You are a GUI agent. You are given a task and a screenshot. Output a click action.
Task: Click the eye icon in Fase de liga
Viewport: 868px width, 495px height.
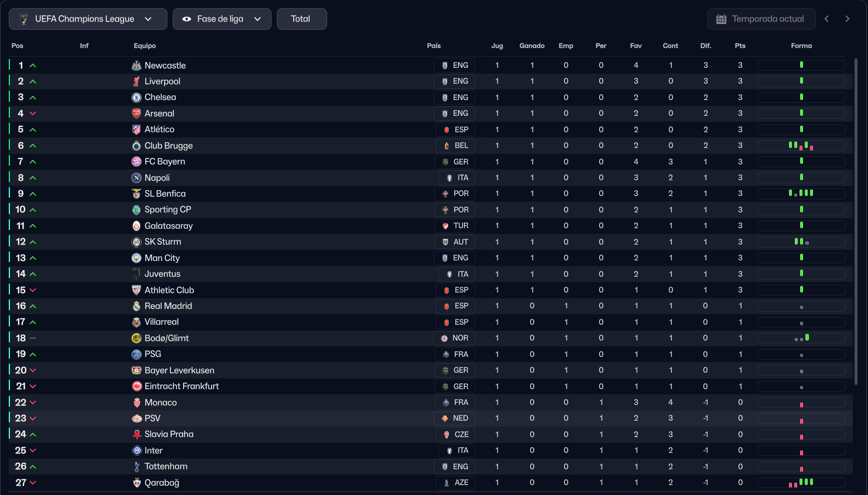pos(187,19)
